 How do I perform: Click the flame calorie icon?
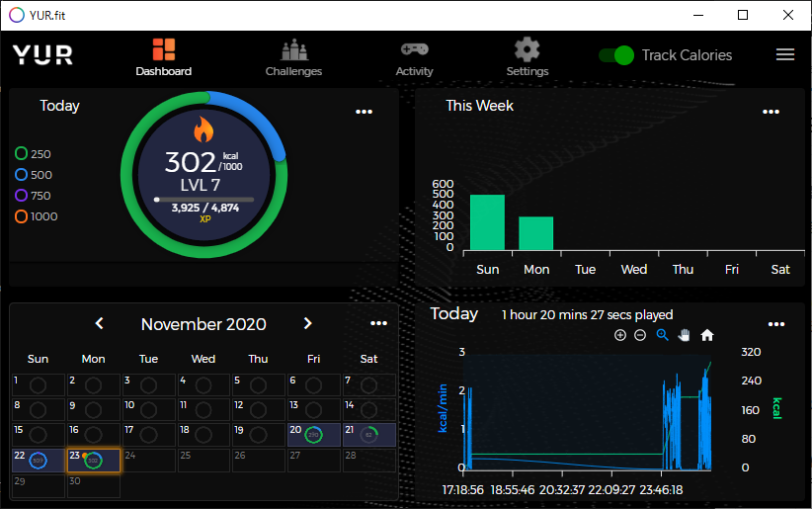[x=203, y=129]
